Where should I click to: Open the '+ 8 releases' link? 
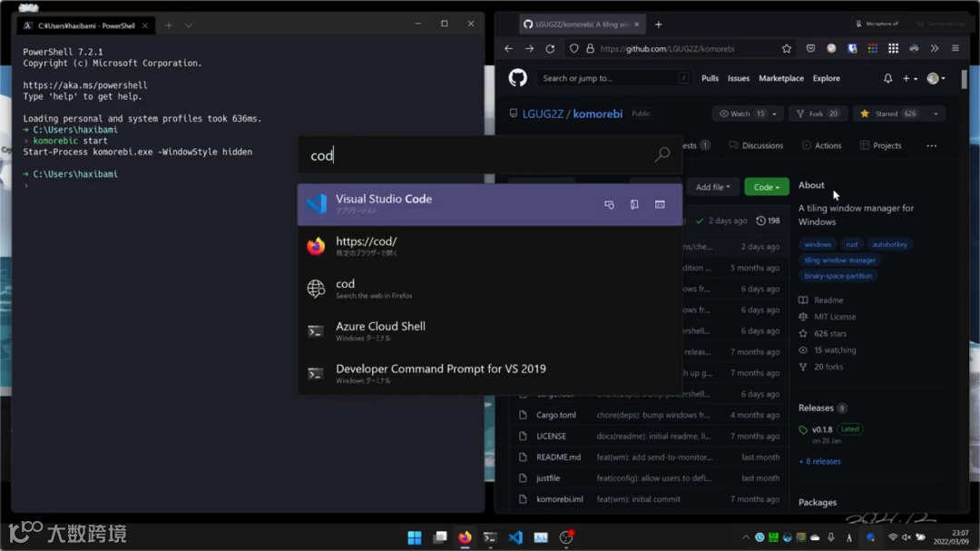coord(819,461)
